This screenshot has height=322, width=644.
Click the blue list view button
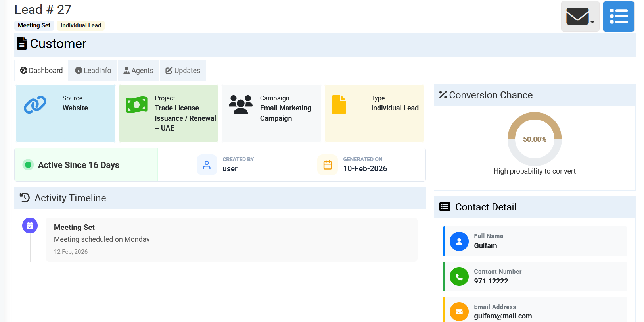point(618,17)
